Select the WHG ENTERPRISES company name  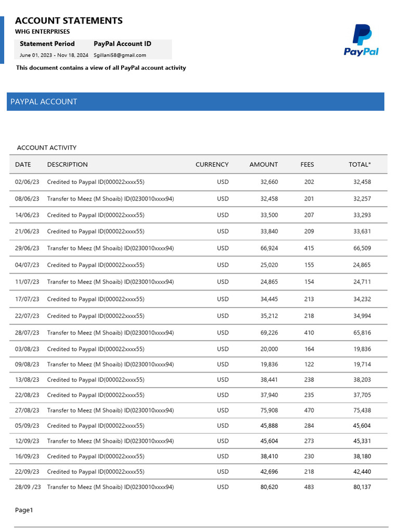tap(43, 32)
